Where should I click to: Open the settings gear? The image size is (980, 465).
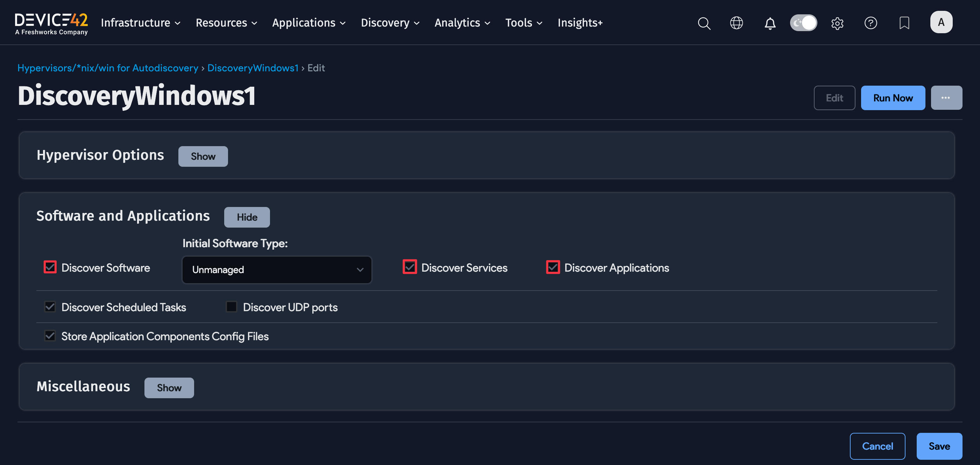tap(837, 23)
